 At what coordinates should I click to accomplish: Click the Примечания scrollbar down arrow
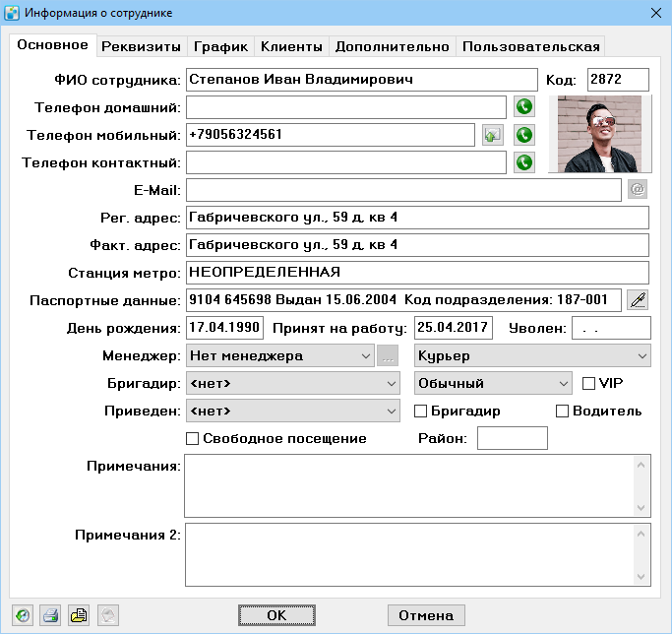tap(641, 508)
